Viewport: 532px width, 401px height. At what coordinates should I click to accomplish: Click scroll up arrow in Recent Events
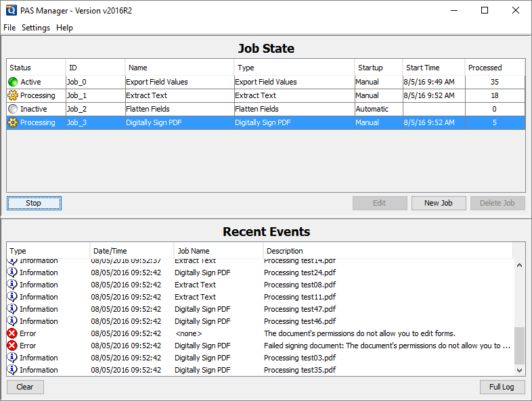[x=519, y=265]
